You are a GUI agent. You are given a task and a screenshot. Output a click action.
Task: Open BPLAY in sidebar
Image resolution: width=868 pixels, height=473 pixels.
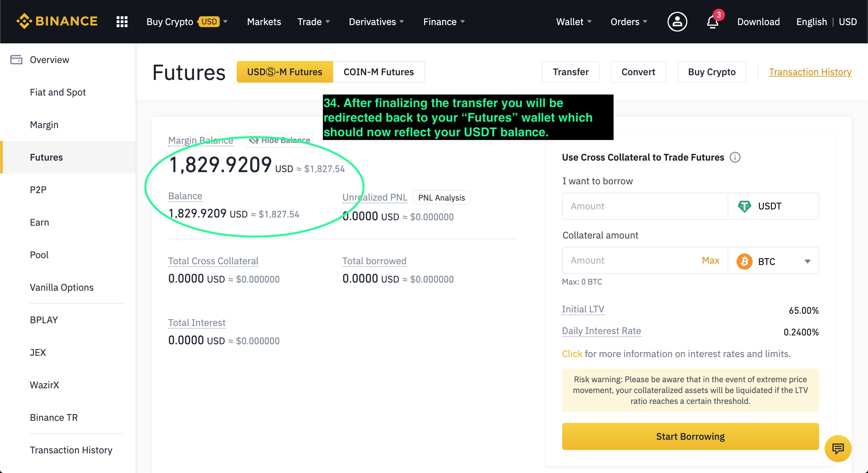(68, 320)
